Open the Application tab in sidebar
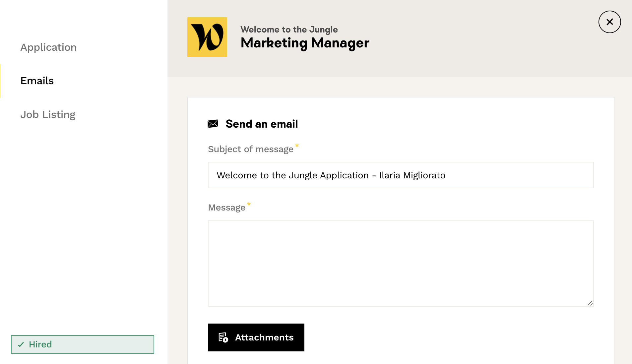Viewport: 632px width, 364px height. point(48,47)
